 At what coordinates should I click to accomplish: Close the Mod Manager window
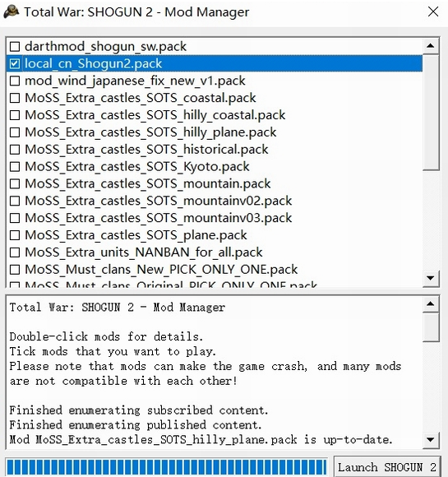pos(433,12)
